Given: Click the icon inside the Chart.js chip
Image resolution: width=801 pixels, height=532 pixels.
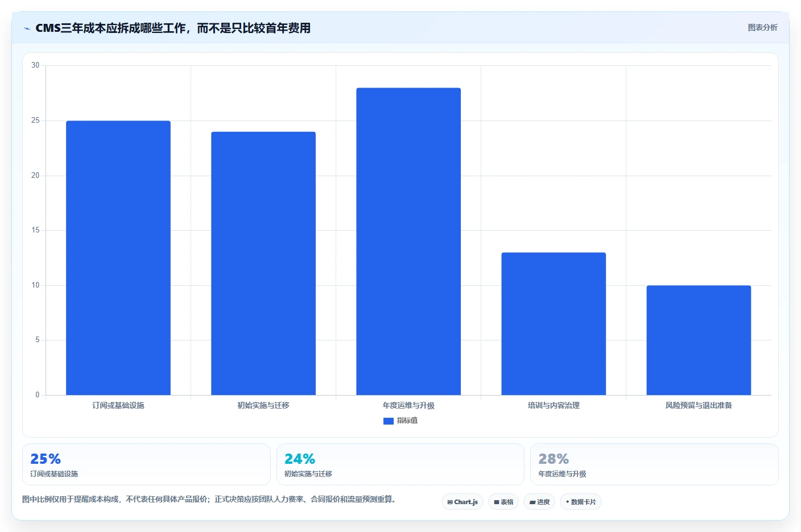Looking at the screenshot, I should point(450,502).
